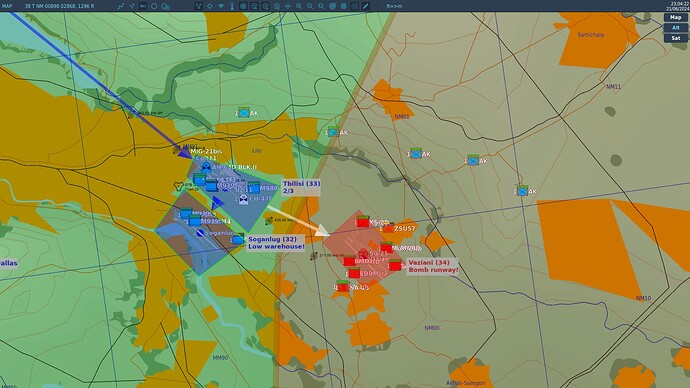Click the NM11 grid label
690x388 pixels.
(613, 87)
